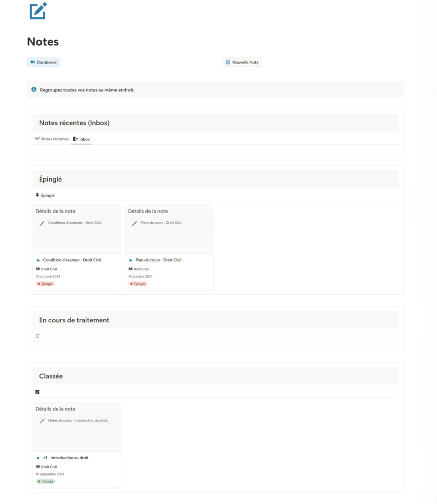437x504 pixels.
Task: Click pen icon on Plans de cours preview
Action: (x=134, y=223)
